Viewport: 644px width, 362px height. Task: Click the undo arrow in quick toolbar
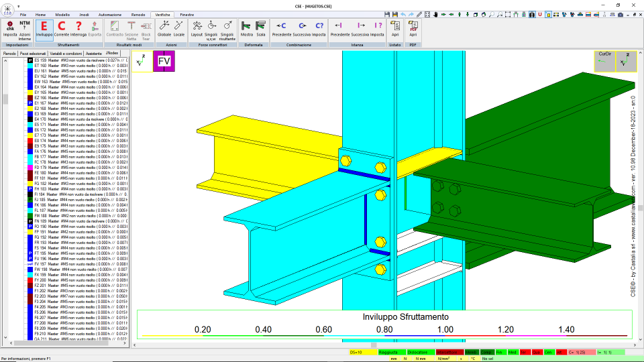403,14
